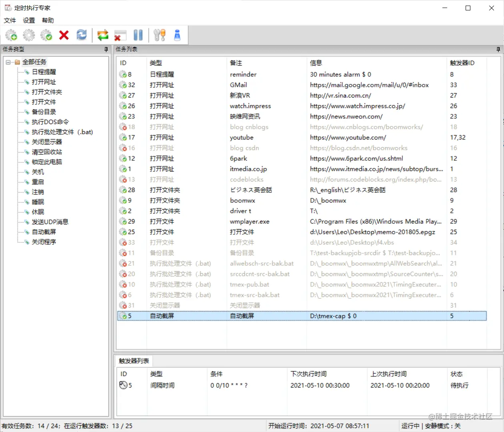Select the GMail task row
The image size is (504, 432).
[302, 85]
